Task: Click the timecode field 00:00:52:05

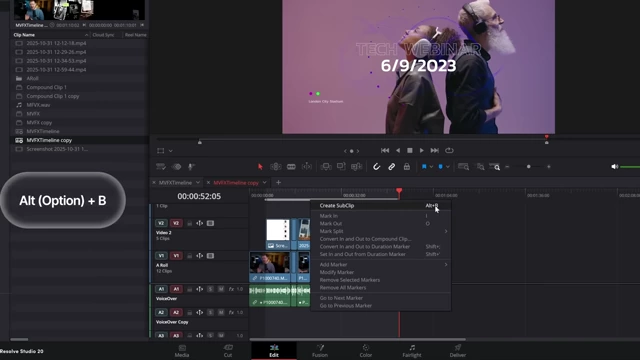Action: coord(199,196)
